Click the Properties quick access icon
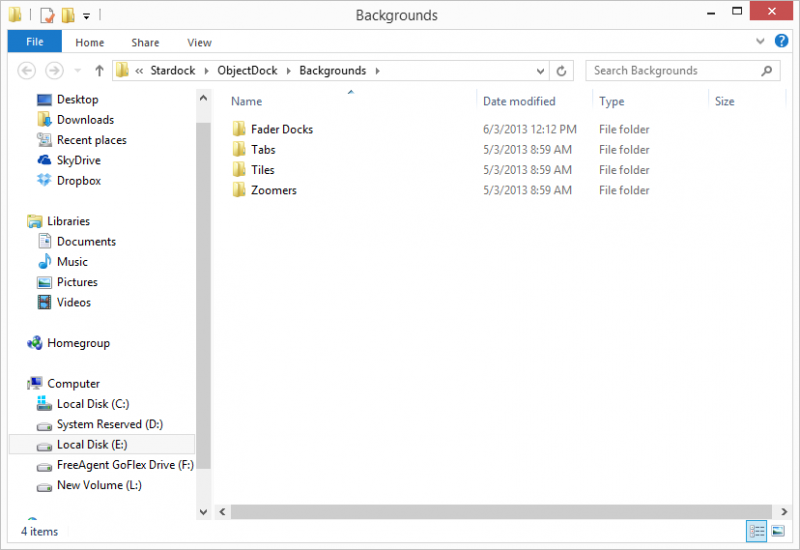Viewport: 800px width, 550px height. point(47,15)
